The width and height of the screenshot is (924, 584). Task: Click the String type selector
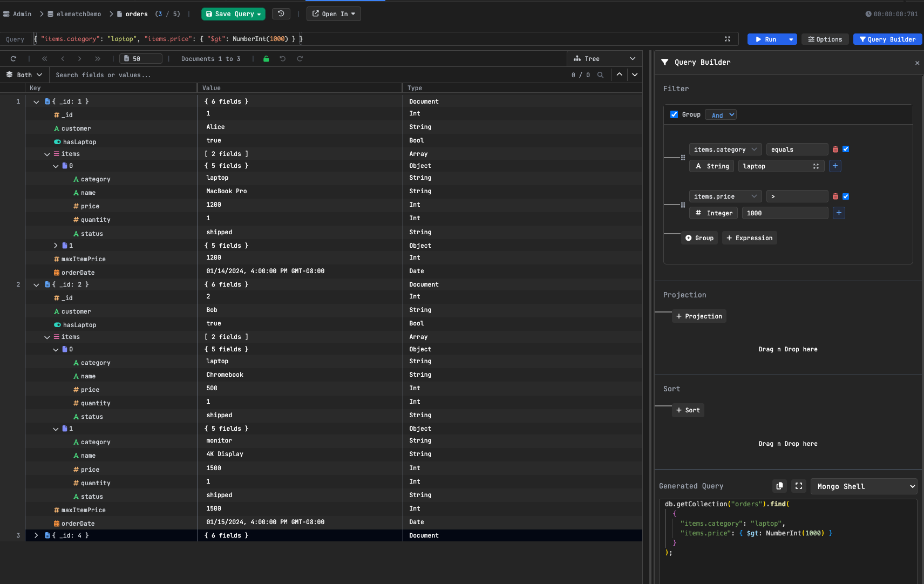tap(711, 166)
